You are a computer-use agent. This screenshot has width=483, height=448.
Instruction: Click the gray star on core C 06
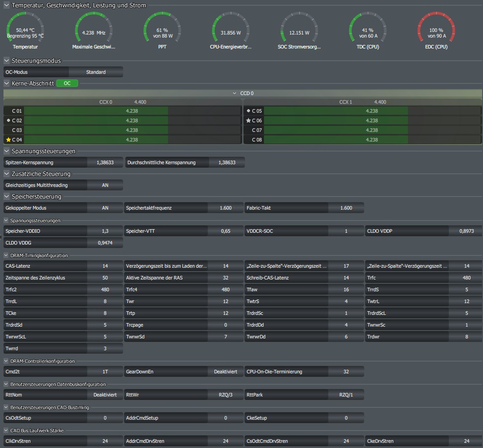tap(248, 121)
